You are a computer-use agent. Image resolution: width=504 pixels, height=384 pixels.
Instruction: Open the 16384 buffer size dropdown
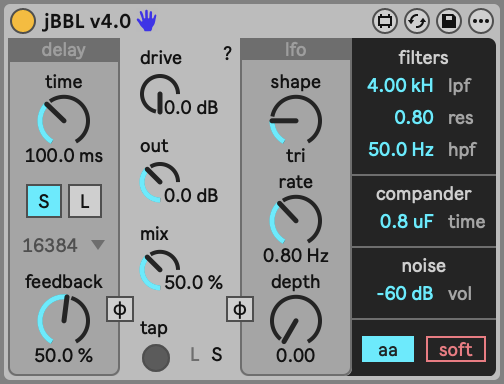[63, 245]
